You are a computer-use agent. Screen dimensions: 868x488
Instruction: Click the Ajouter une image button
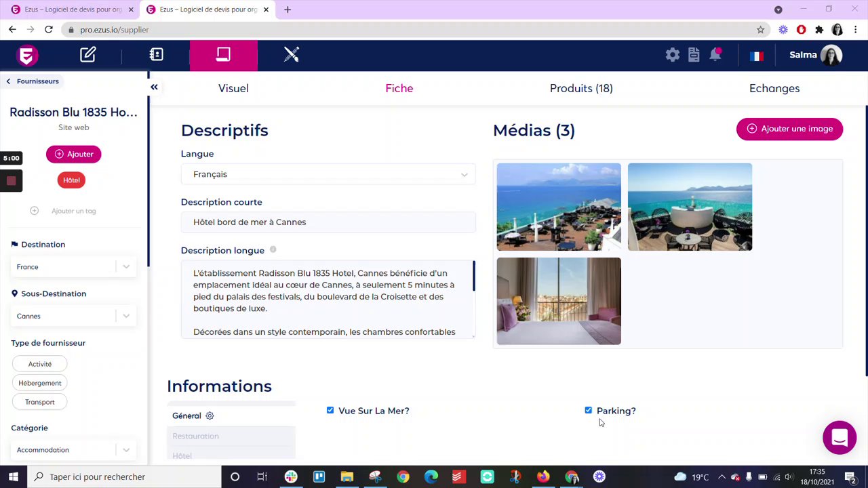click(x=789, y=129)
